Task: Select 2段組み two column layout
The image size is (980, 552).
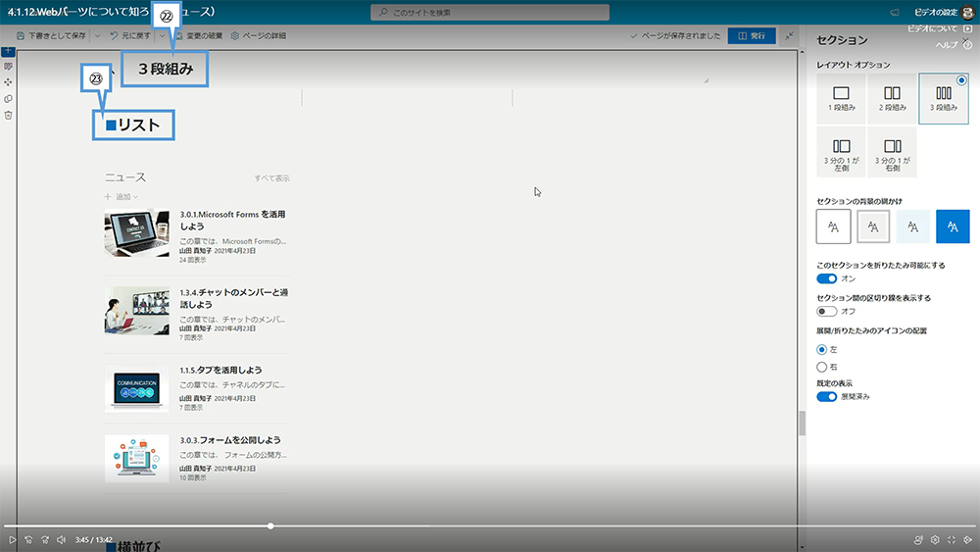Action: pyautogui.click(x=892, y=98)
